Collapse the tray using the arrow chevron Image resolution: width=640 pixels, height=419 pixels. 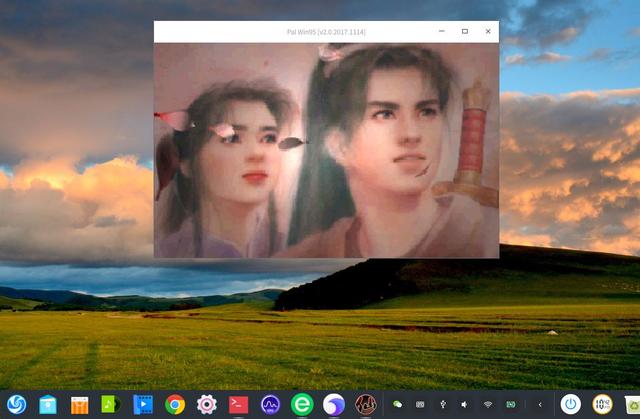(x=540, y=404)
